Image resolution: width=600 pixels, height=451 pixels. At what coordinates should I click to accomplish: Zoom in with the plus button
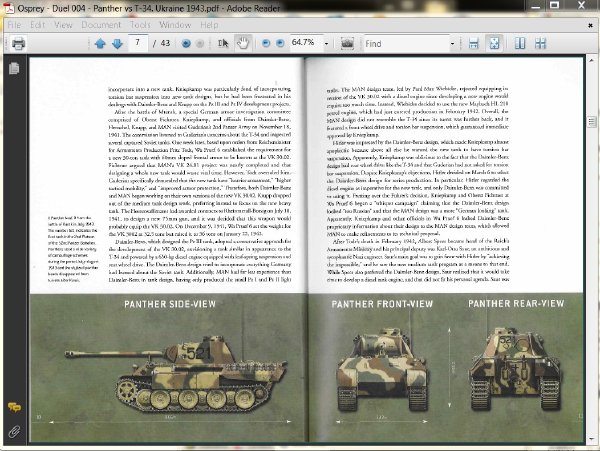pos(280,43)
